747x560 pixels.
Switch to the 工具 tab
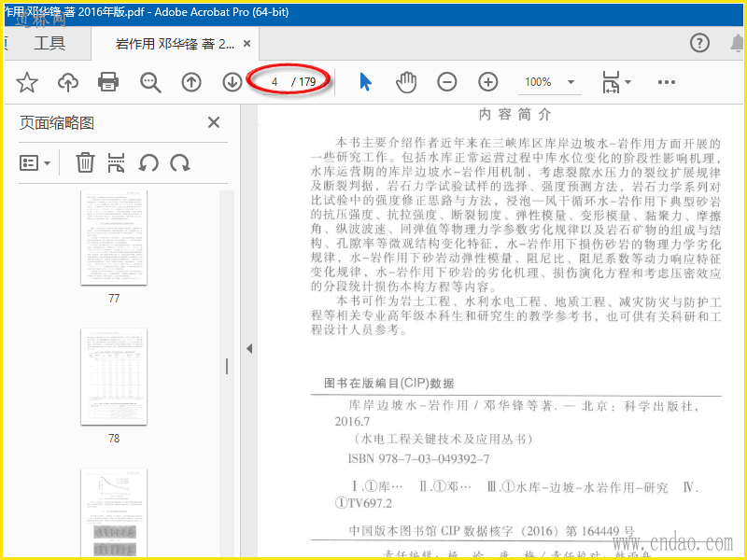[x=49, y=44]
